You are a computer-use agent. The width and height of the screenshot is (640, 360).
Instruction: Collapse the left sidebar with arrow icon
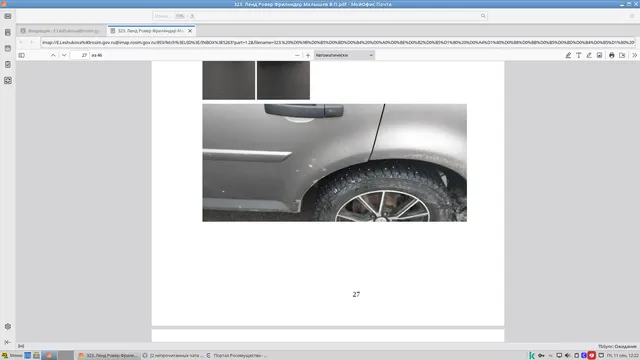pos(8,342)
